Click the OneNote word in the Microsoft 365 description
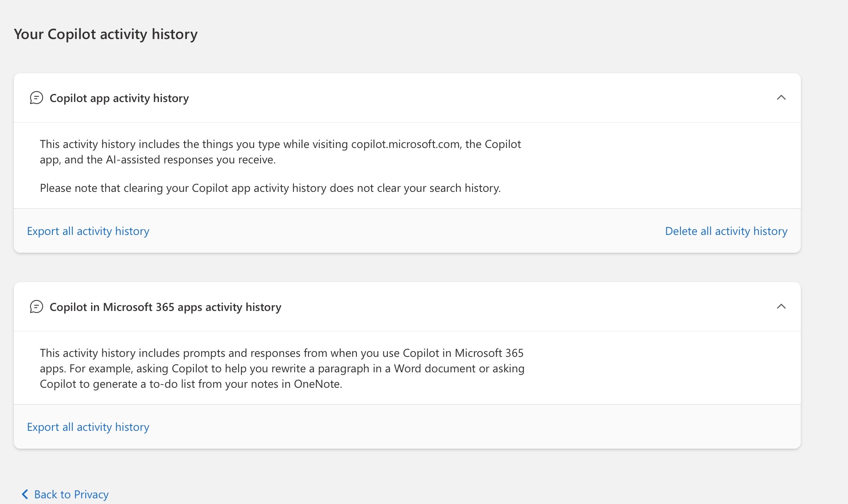This screenshot has width=848, height=504. [317, 384]
